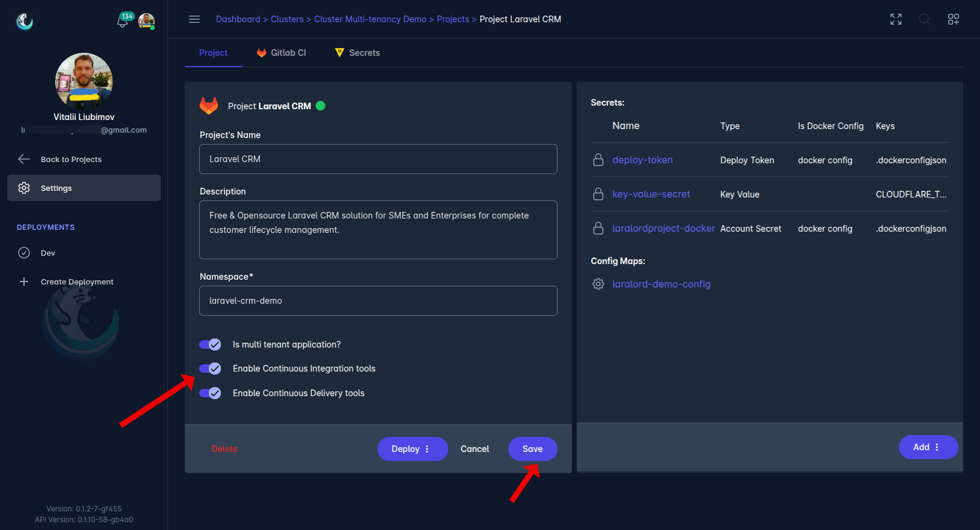
Task: Open the Deploy button options menu
Action: click(427, 449)
